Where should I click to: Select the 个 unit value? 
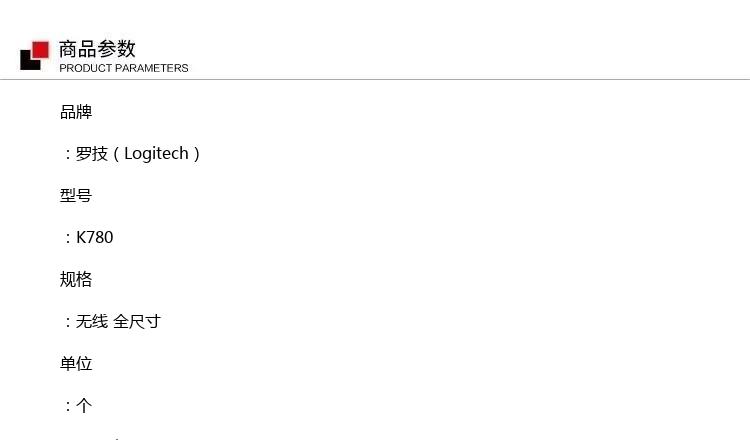tap(84, 406)
